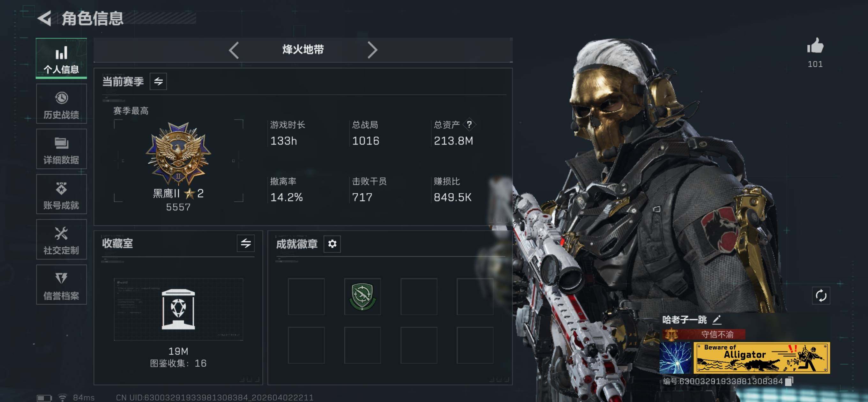Viewport: 868px width, 402px height.
Task: Switch to next mode with right chevron
Action: pos(372,50)
